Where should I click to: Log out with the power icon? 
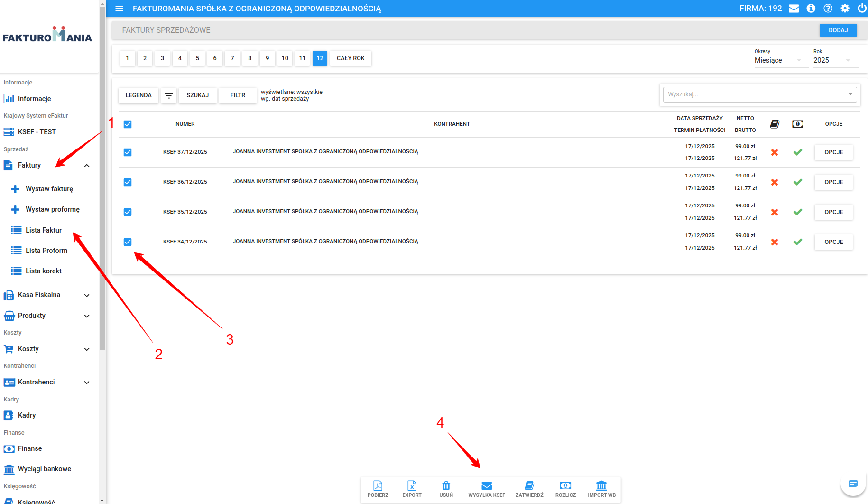[862, 9]
